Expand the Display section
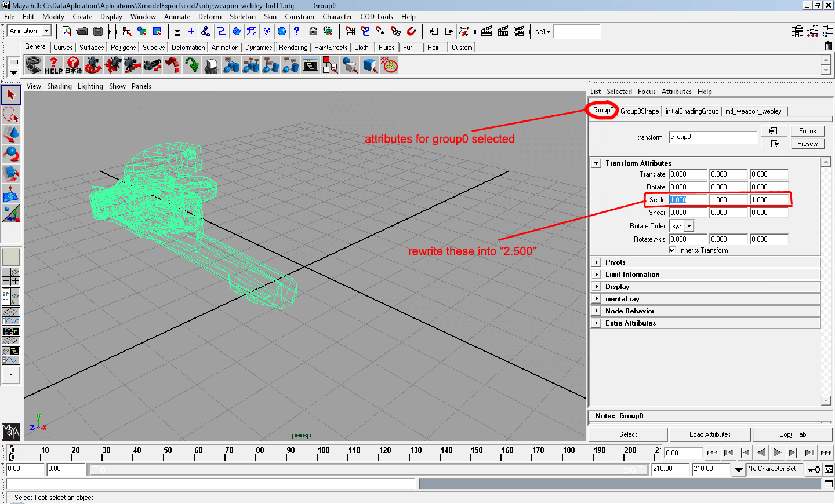835x504 pixels. click(x=596, y=287)
